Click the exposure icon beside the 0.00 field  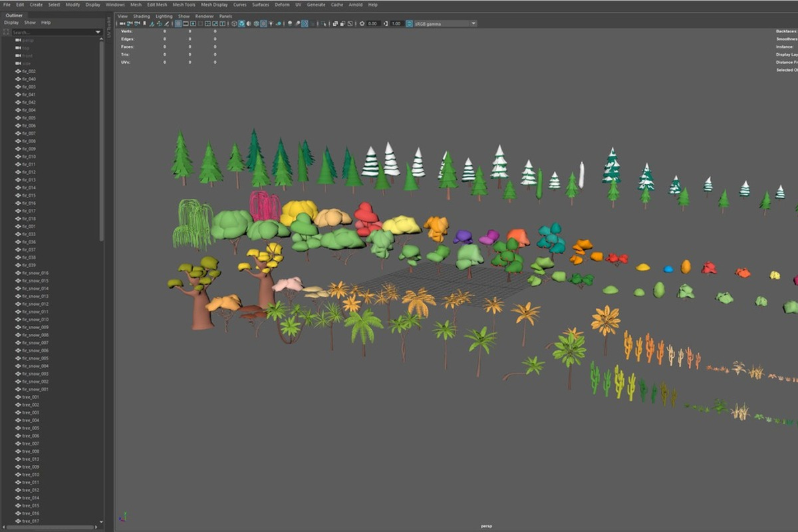362,23
